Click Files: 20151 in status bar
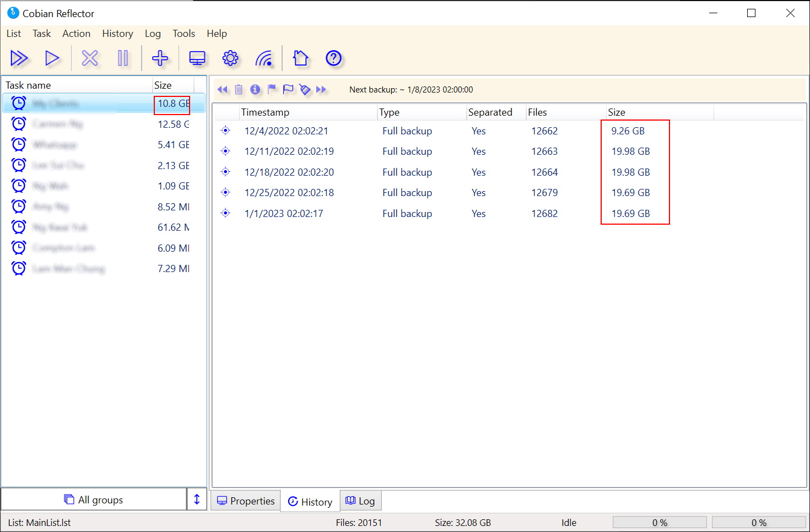This screenshot has height=532, width=810. tap(359, 523)
